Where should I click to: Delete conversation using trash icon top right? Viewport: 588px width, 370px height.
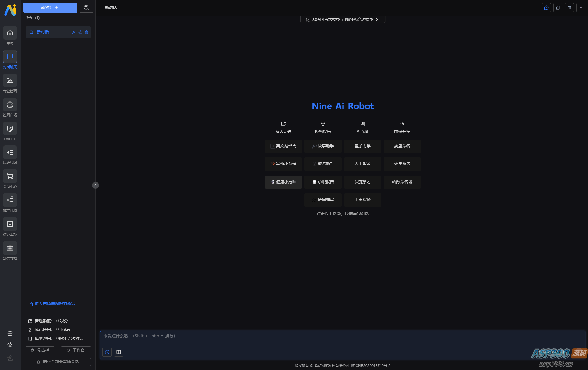(569, 8)
